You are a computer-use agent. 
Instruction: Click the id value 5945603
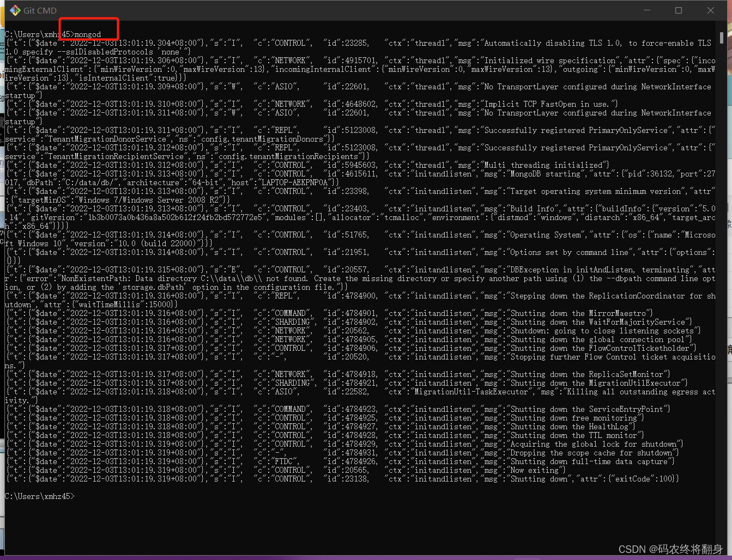click(360, 165)
